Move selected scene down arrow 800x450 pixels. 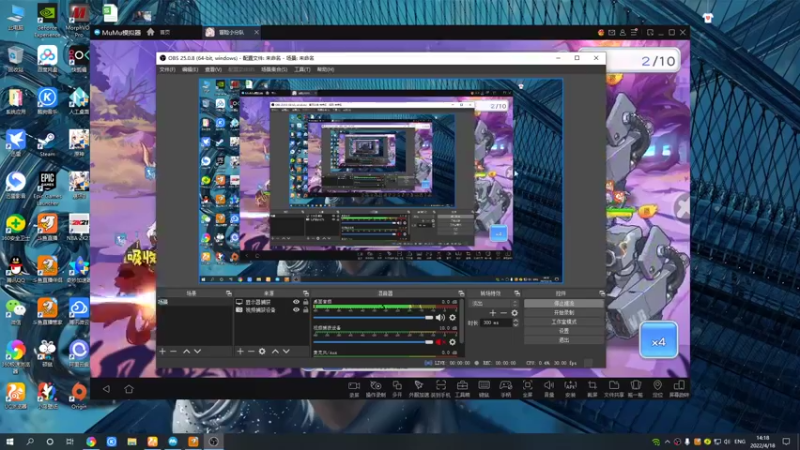(197, 352)
